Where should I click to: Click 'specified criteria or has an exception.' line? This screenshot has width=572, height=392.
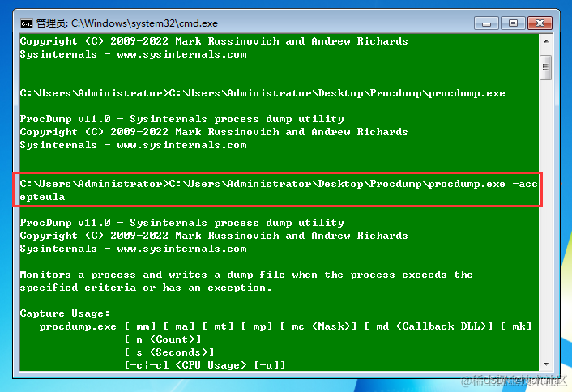[x=146, y=288]
